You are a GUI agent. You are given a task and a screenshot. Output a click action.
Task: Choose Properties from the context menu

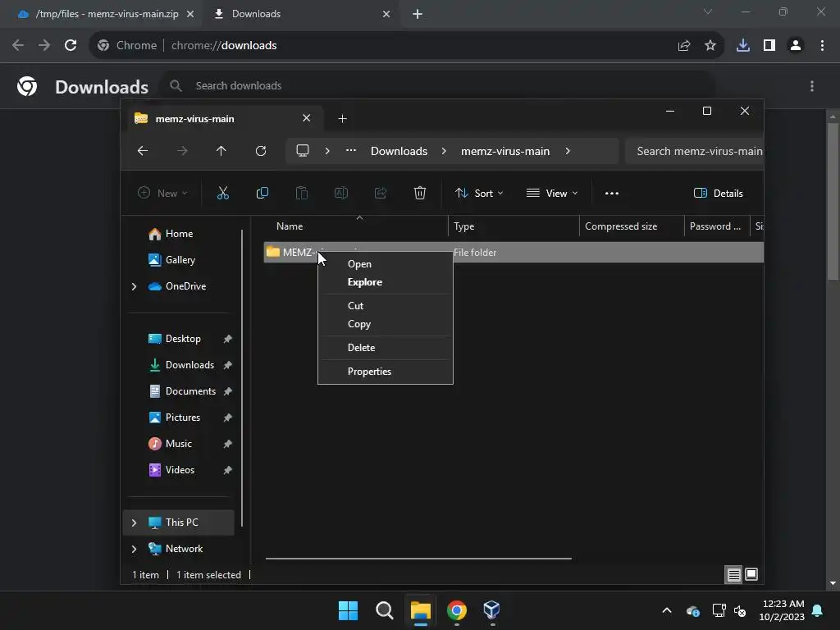(369, 372)
